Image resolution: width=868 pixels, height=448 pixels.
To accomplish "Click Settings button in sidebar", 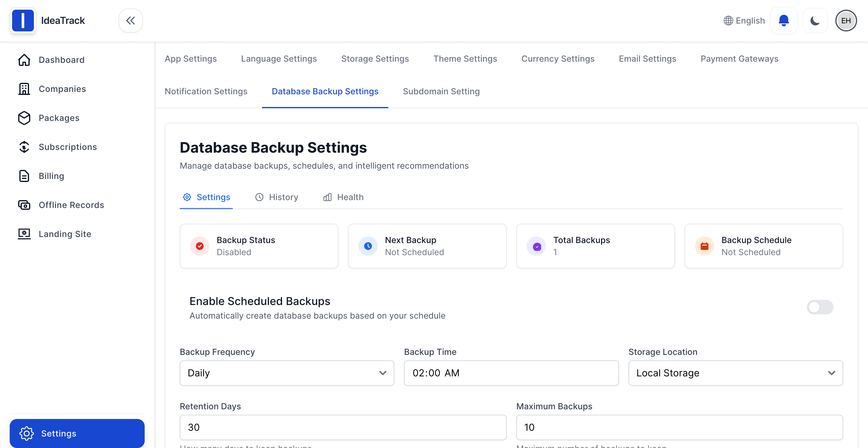I will 77,433.
